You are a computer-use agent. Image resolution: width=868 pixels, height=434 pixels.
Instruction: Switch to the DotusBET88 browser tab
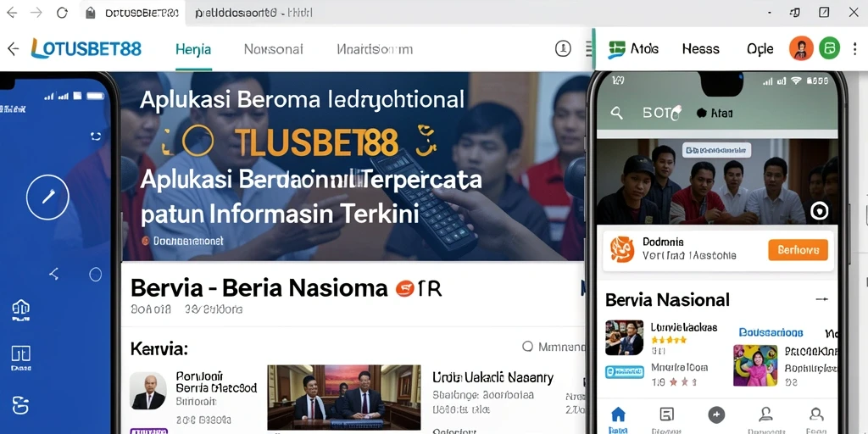pyautogui.click(x=142, y=13)
